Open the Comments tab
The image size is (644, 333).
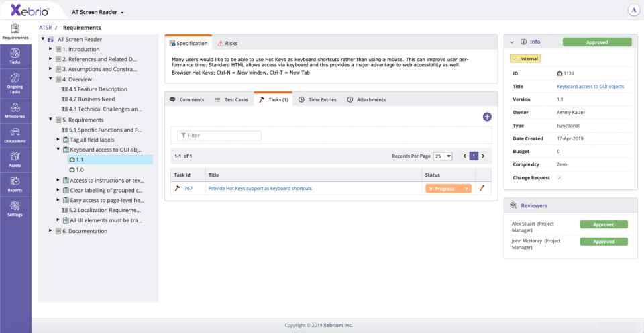pos(187,99)
